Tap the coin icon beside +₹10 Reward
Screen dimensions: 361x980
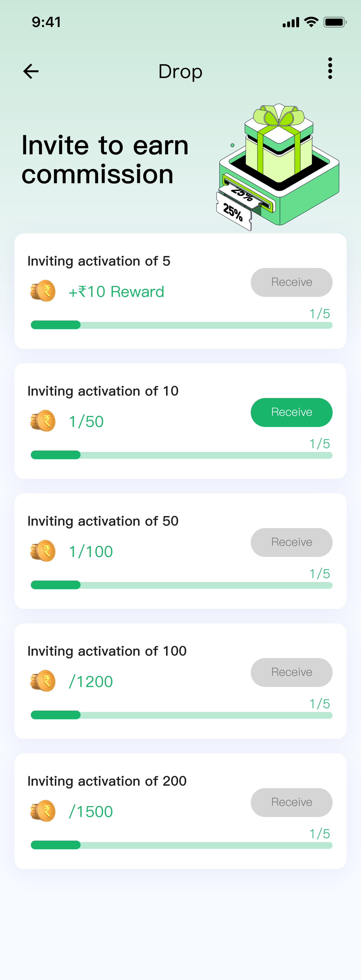[x=43, y=291]
